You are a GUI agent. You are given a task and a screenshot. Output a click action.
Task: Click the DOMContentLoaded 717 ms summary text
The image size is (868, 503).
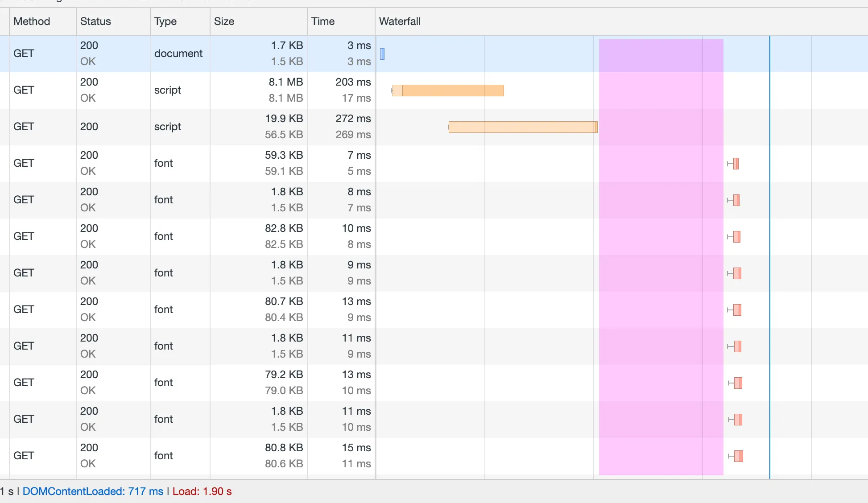(x=93, y=491)
